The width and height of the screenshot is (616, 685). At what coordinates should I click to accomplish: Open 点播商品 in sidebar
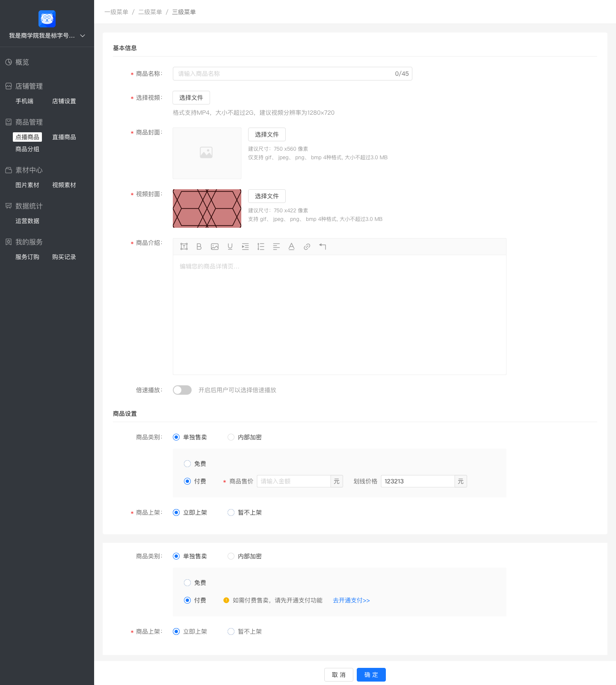coord(27,137)
